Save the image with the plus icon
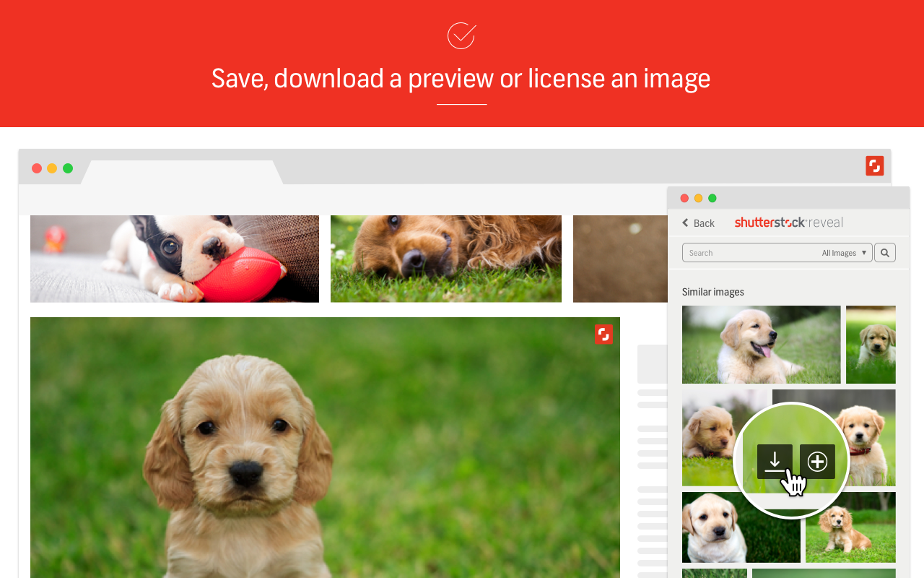Image resolution: width=924 pixels, height=578 pixels. (816, 461)
